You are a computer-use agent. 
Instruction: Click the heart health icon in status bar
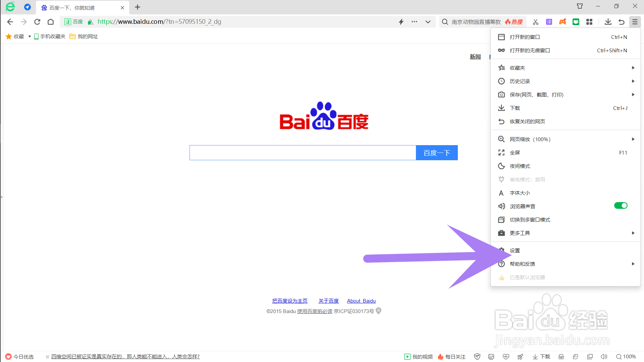click(x=506, y=357)
